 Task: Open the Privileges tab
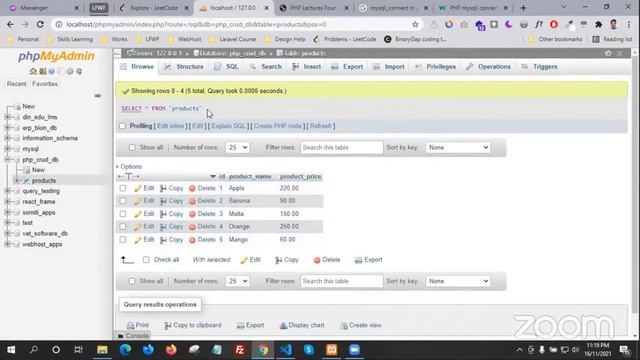point(436,67)
